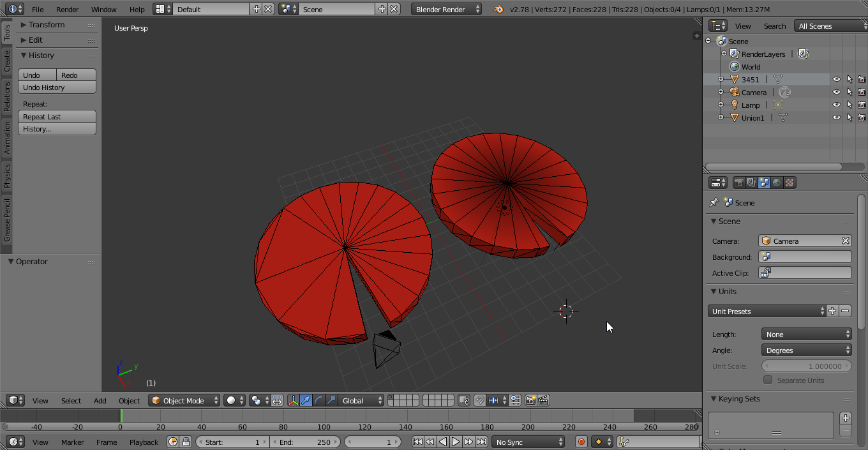Open the Render menu
The width and height of the screenshot is (868, 450).
(x=67, y=10)
